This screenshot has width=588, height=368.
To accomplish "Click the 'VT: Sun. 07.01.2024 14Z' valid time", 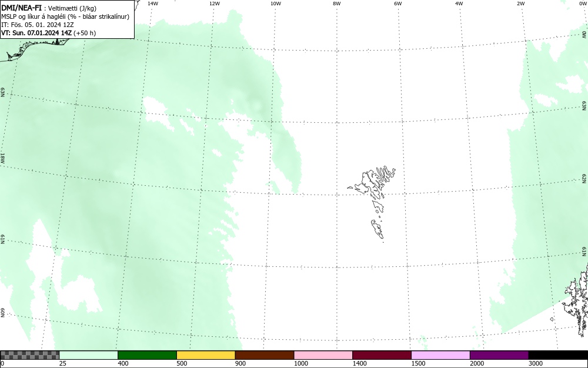I will [x=36, y=33].
